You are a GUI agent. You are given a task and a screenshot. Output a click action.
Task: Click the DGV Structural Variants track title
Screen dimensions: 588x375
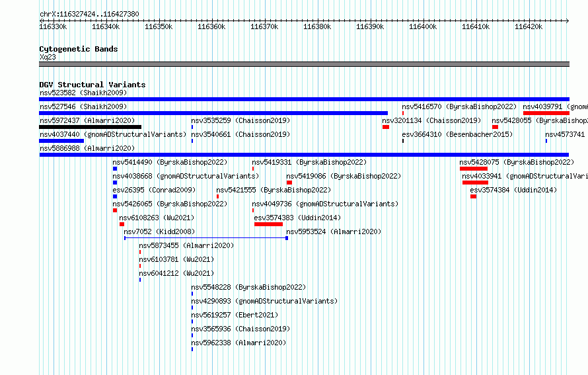point(92,85)
